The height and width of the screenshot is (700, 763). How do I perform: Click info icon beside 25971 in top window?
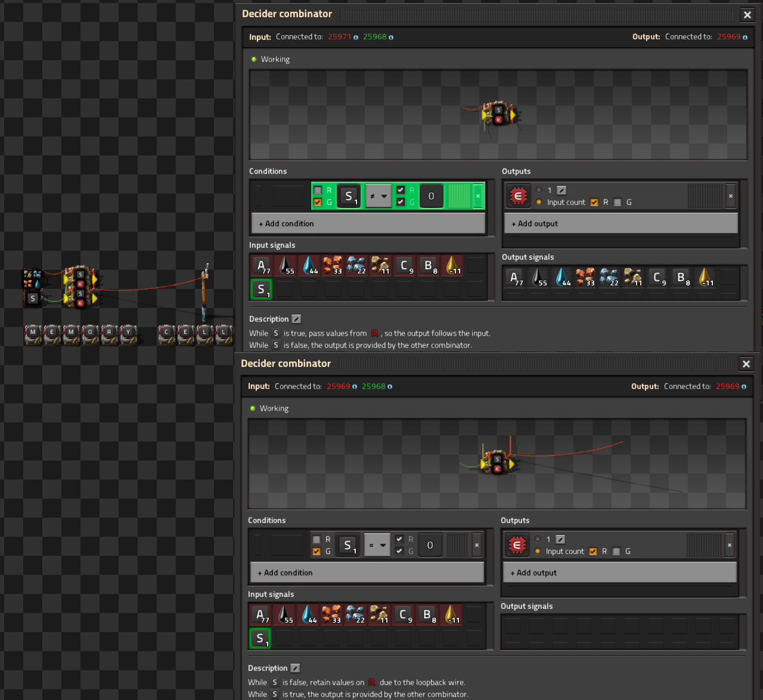356,38
